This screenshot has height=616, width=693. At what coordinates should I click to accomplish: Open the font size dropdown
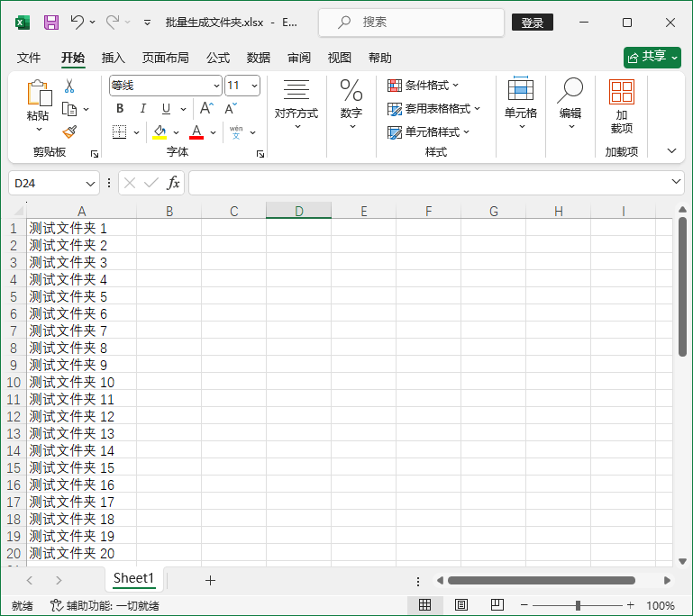coord(254,86)
